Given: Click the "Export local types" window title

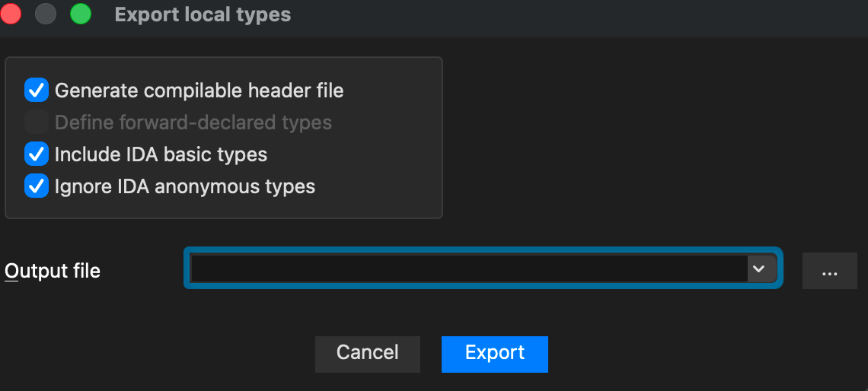Looking at the screenshot, I should [203, 14].
